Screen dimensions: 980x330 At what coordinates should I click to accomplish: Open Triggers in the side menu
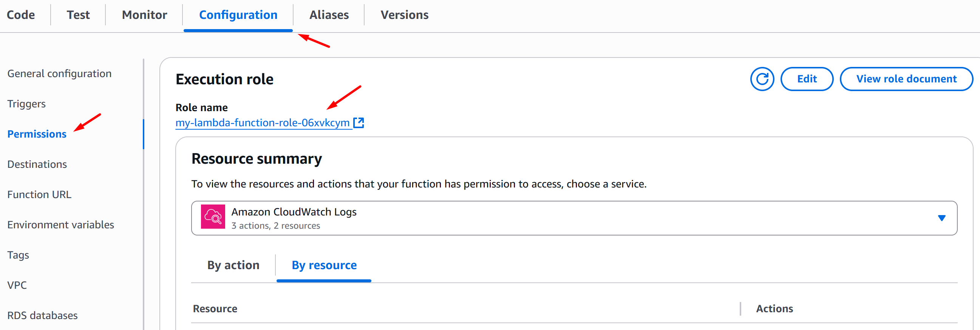[x=26, y=104]
